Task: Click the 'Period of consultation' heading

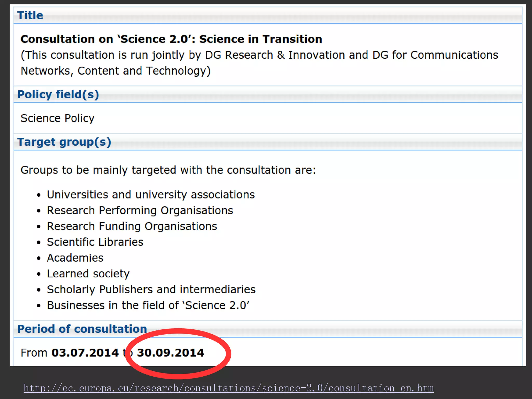Action: point(82,329)
